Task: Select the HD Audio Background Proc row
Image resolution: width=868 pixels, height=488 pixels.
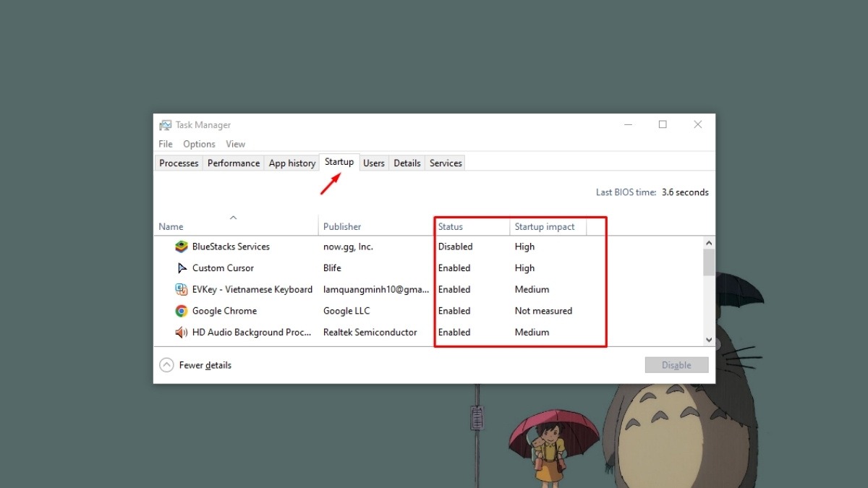Action: pos(252,333)
